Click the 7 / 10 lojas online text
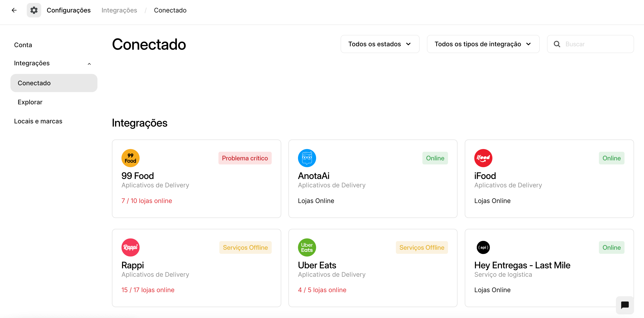 pyautogui.click(x=147, y=201)
